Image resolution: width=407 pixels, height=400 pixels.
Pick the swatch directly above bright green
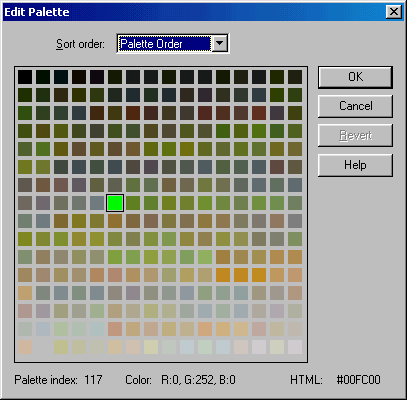pos(115,185)
